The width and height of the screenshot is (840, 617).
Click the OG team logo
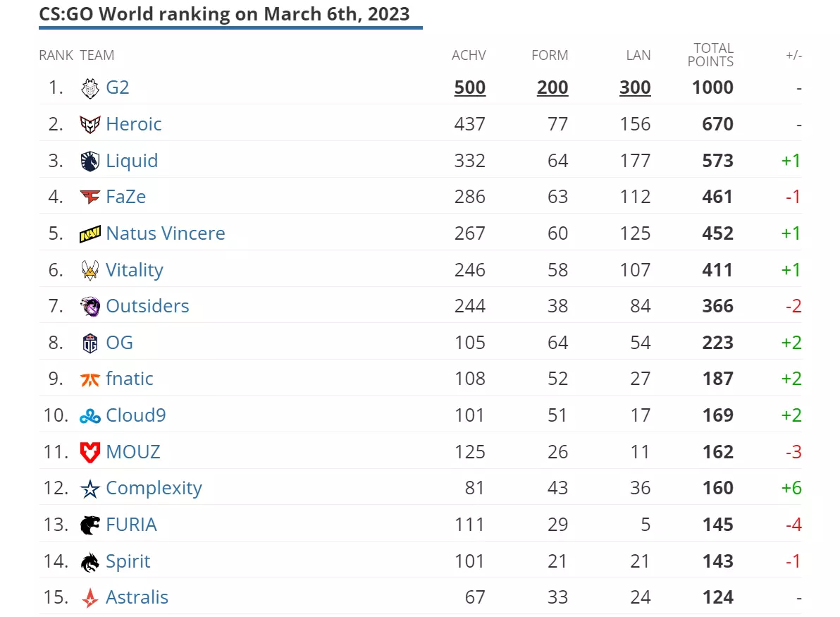coord(90,342)
